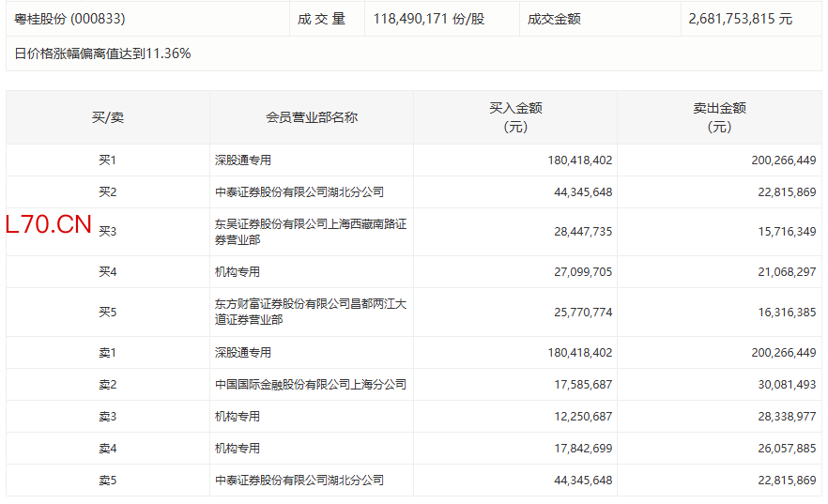Select the 成交量 label cell
The image size is (828, 504).
click(322, 19)
